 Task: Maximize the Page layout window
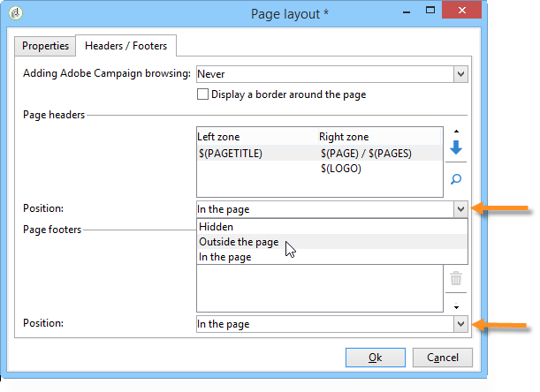(430, 11)
